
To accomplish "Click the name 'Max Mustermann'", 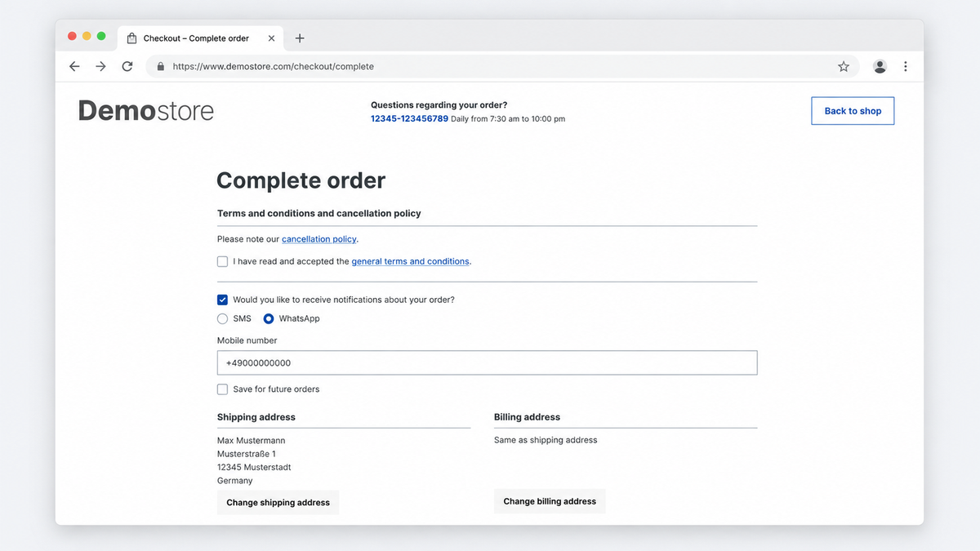I will [x=252, y=441].
